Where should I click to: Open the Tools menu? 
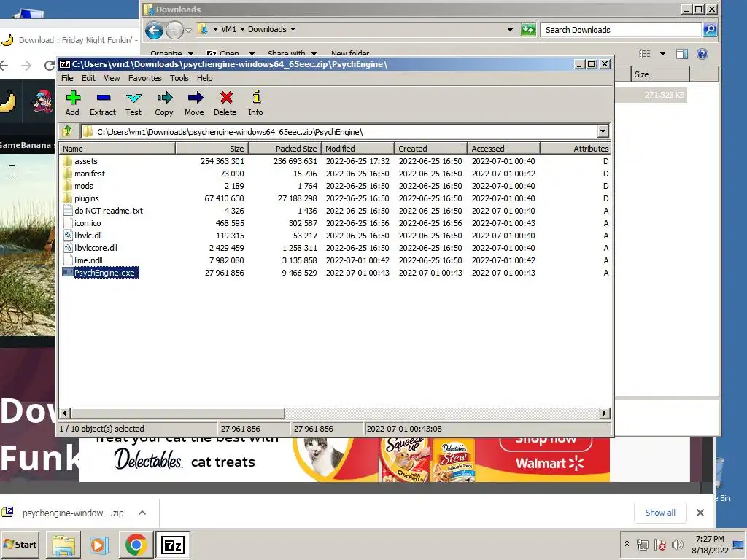179,78
